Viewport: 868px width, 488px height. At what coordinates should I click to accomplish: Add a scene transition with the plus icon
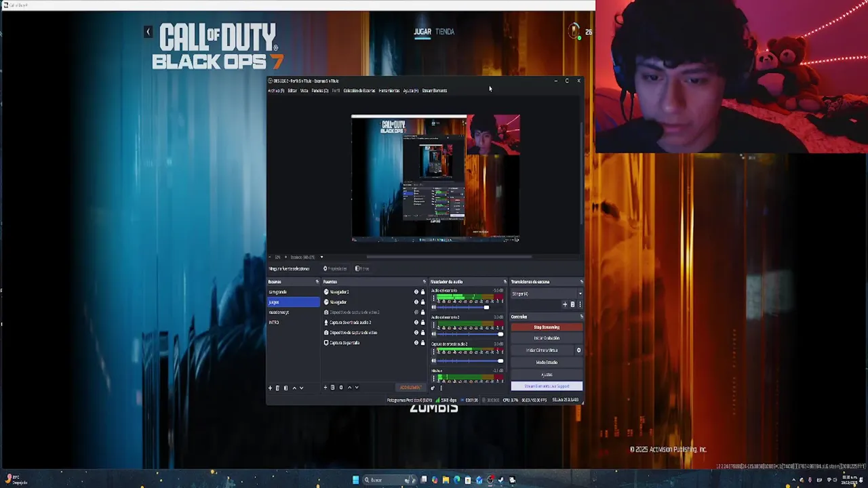tap(565, 304)
